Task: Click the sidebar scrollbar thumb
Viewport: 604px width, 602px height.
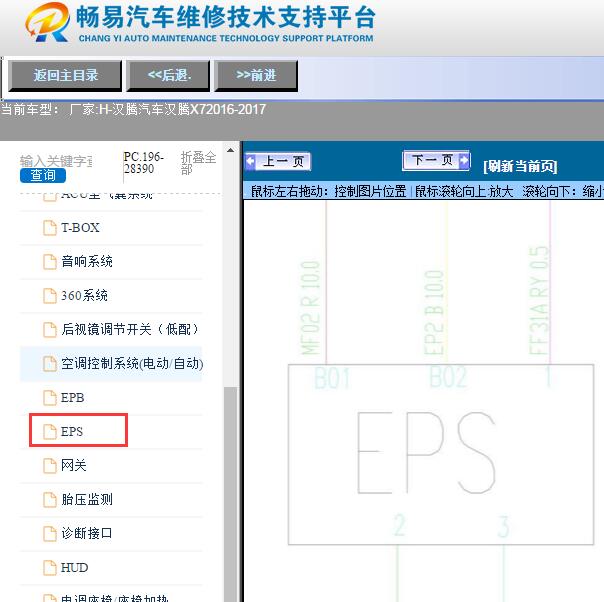Action: (230, 493)
